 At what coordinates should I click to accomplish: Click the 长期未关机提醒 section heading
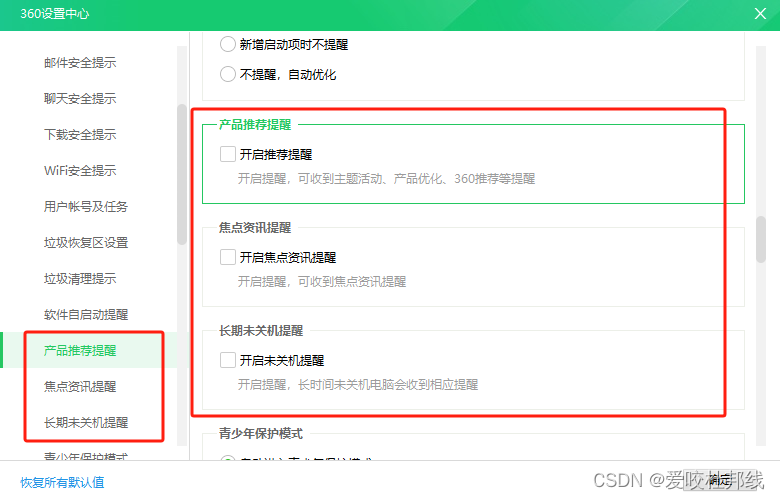(261, 330)
